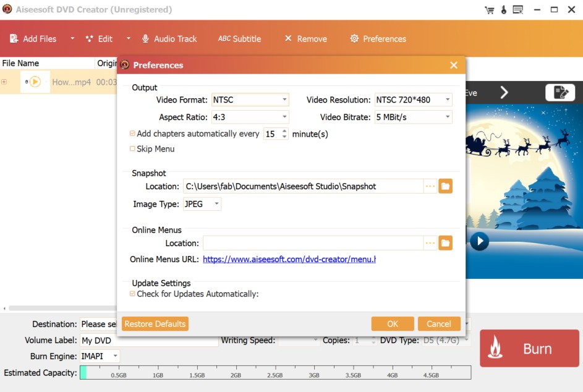Switch to the Preferences toolbar item
Screen dimensions: 583x392
(x=377, y=38)
